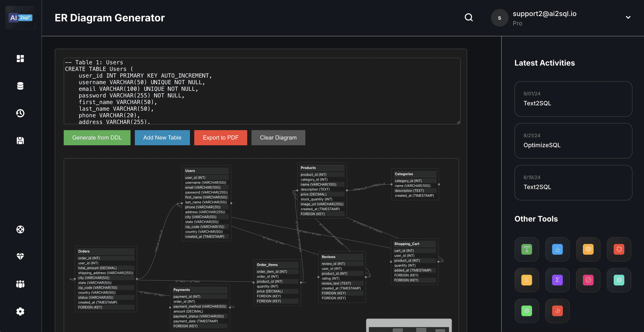Click the Export to PDF button
The image size is (644, 332).
pos(220,137)
